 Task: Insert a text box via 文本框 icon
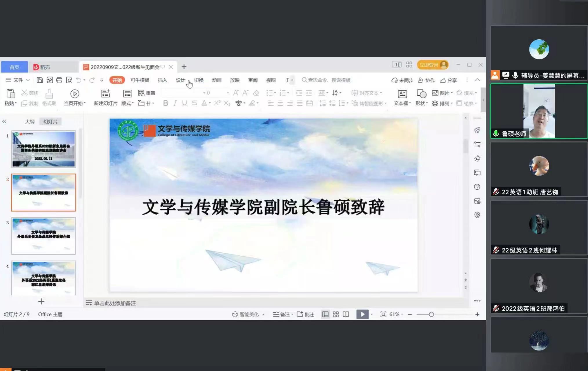point(402,94)
